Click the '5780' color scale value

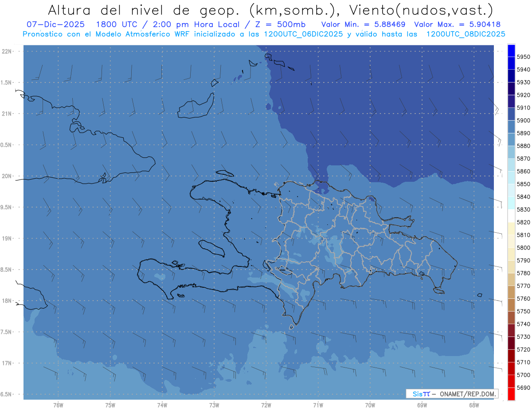pyautogui.click(x=524, y=273)
